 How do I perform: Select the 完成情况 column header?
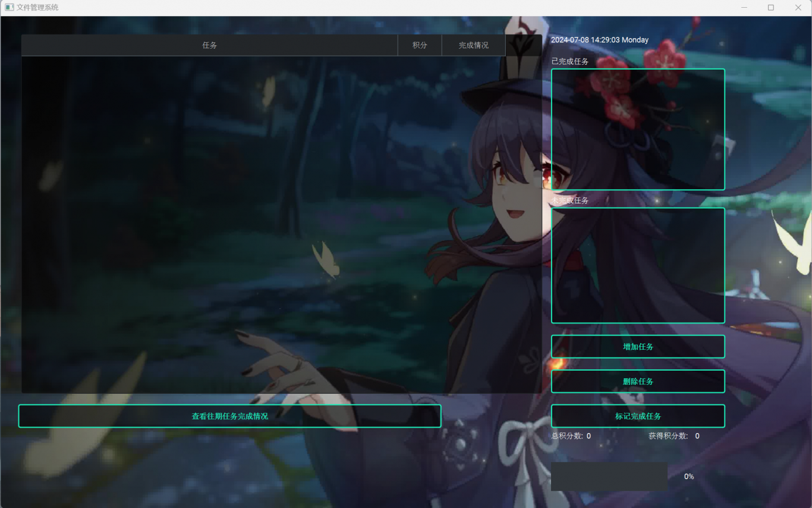474,45
